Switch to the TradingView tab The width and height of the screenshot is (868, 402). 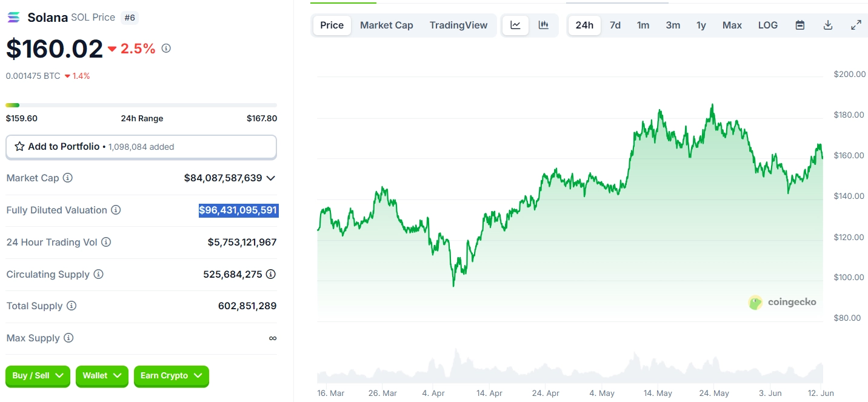[458, 25]
